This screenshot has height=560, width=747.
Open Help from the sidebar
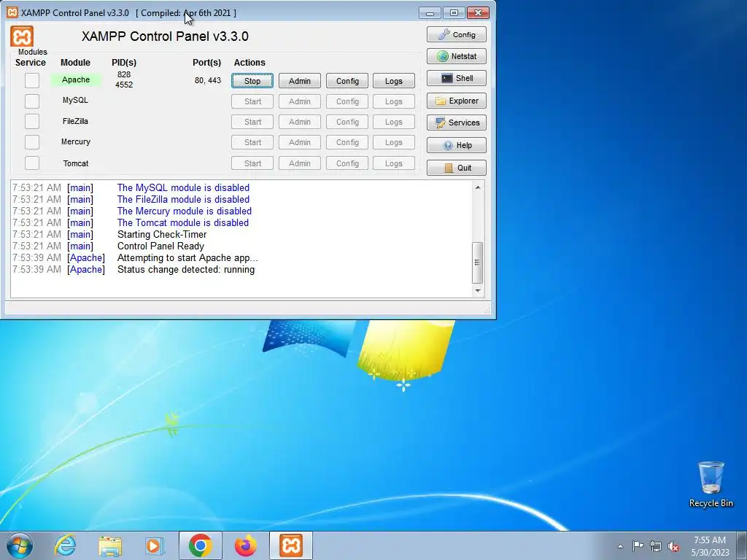coord(457,145)
